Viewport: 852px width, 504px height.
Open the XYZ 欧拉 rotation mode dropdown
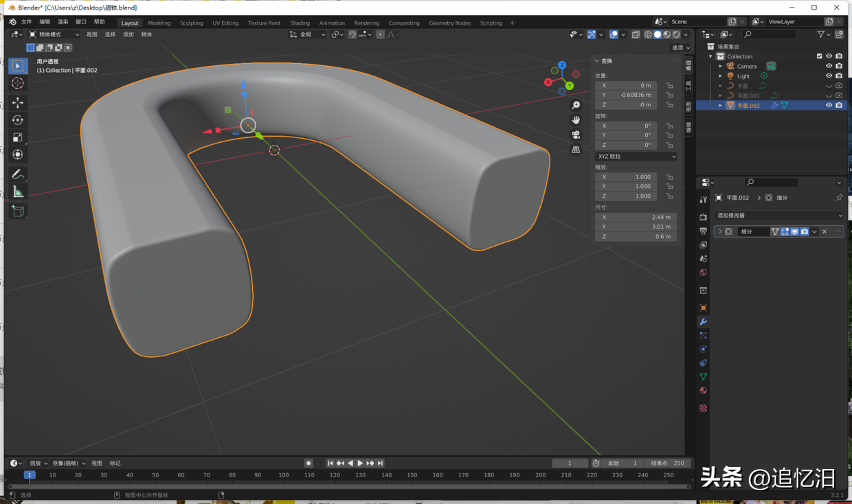636,156
